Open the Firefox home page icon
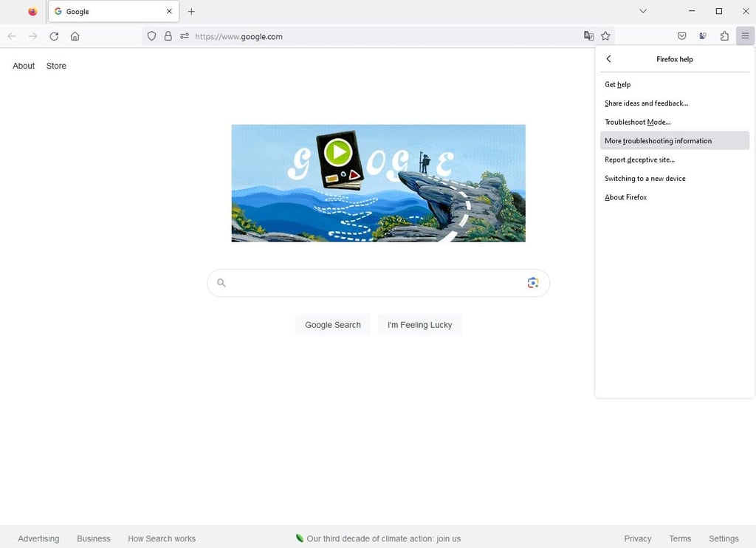This screenshot has width=756, height=548. coord(75,36)
